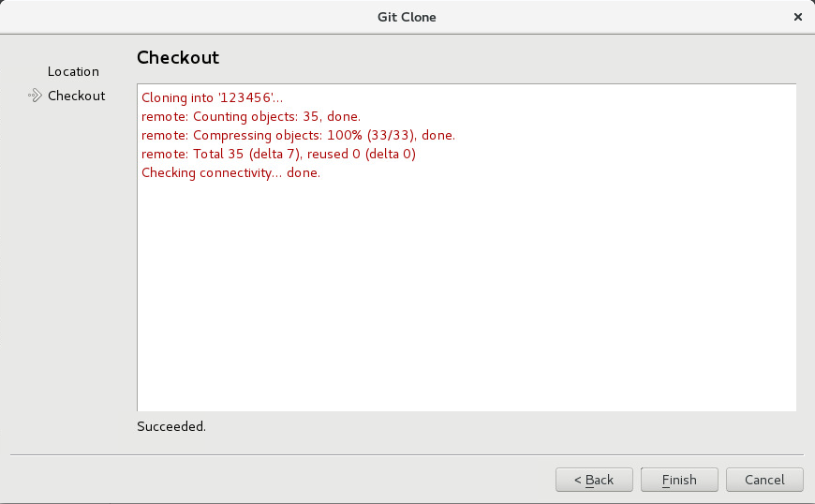Close the Git Clone dialog window

coord(798,17)
